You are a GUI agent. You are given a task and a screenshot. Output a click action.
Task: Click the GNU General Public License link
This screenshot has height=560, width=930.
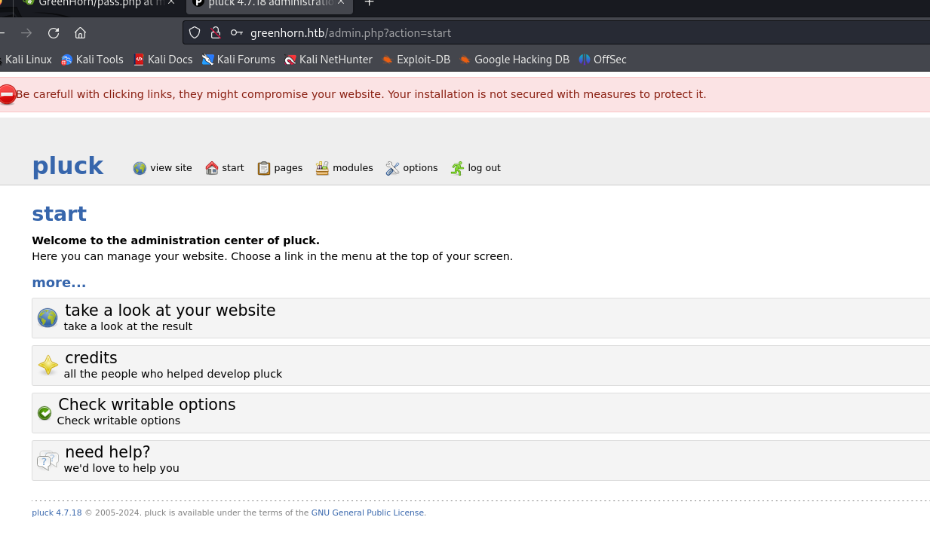point(368,513)
